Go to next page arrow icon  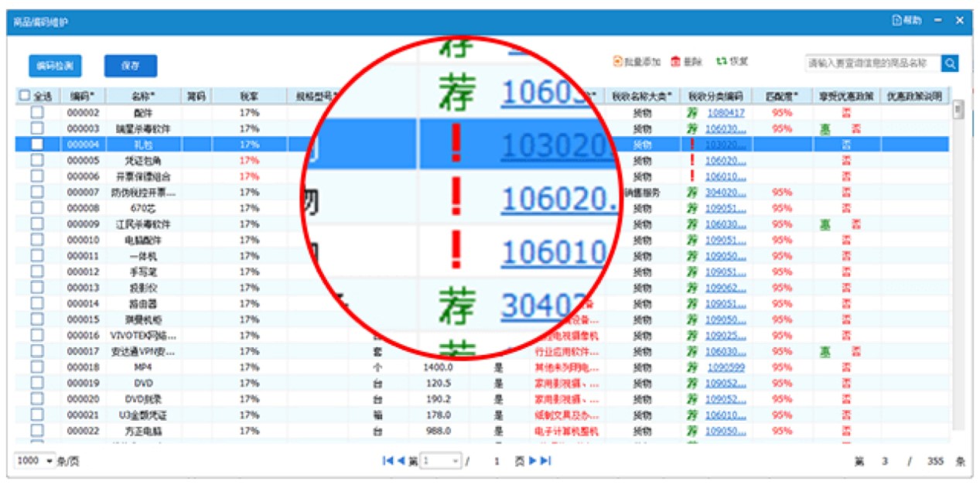point(532,461)
